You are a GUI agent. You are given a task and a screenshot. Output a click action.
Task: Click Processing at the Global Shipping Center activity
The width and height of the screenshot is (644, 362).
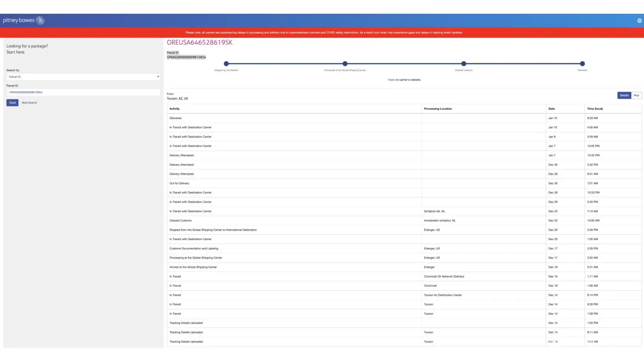[x=196, y=258]
